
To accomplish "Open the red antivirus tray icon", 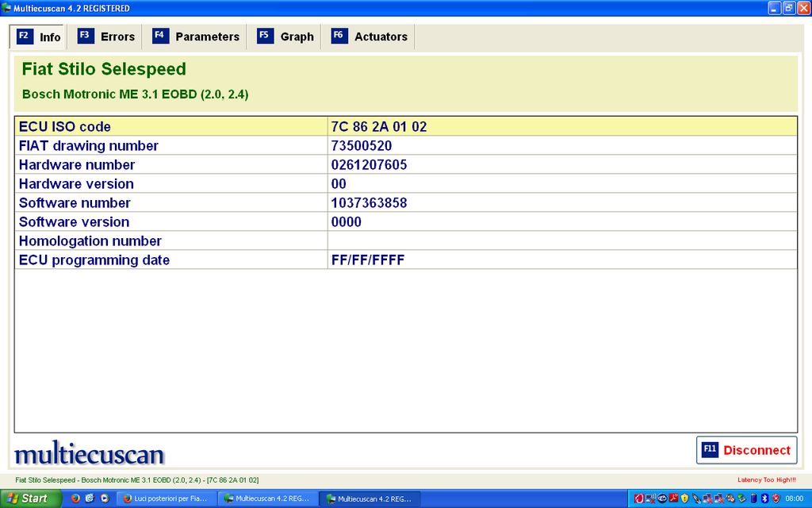I will [x=639, y=498].
